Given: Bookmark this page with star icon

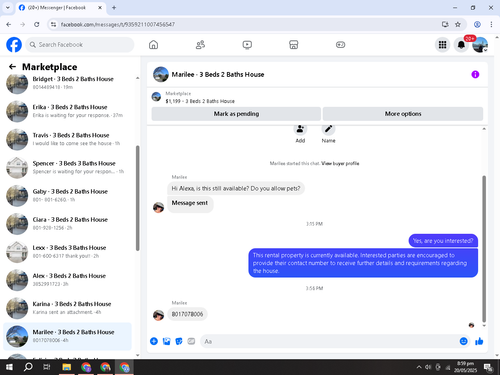Looking at the screenshot, I should point(458,24).
